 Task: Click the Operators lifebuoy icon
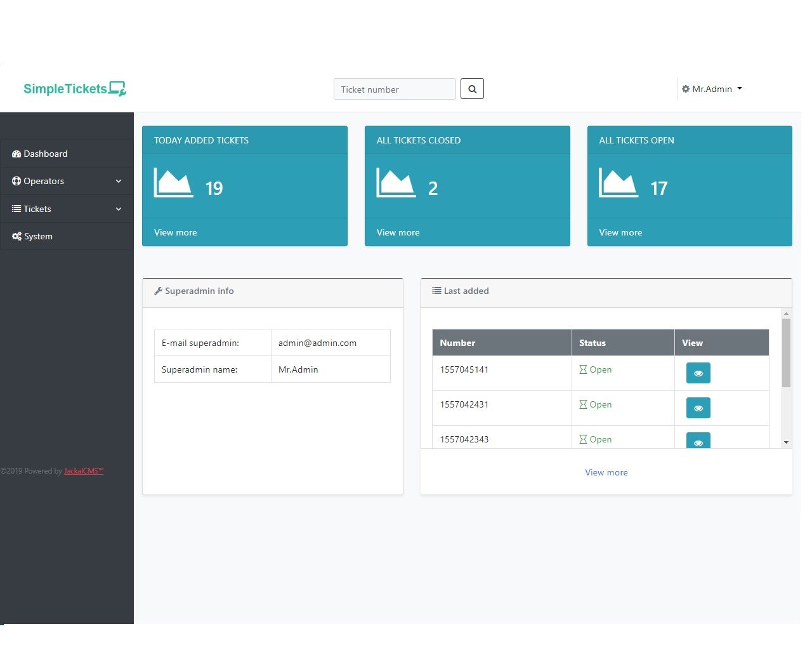pos(16,181)
